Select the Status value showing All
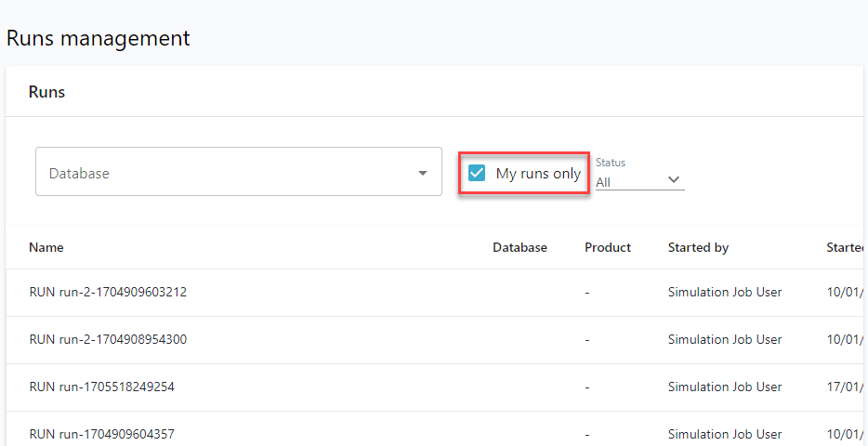This screenshot has width=868, height=446. pyautogui.click(x=604, y=182)
